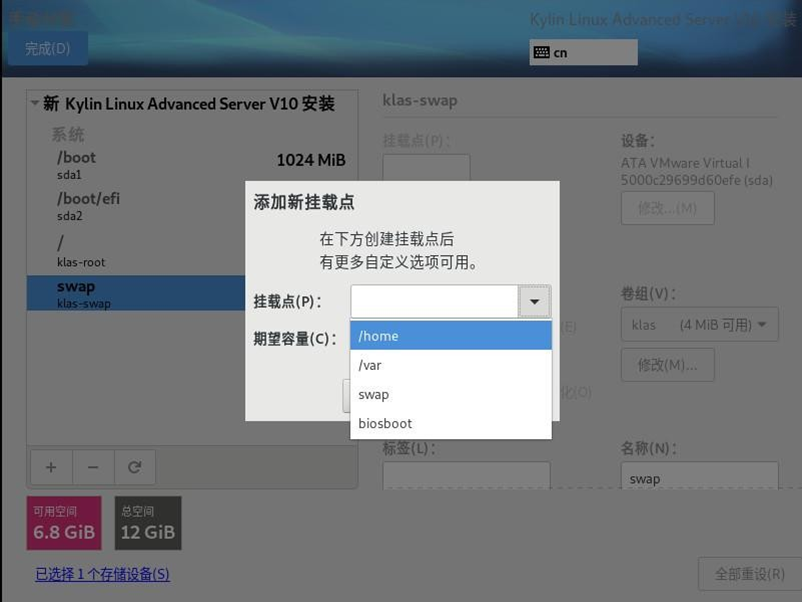Open the selected storage devices link
The height and width of the screenshot is (602, 802).
(x=102, y=574)
